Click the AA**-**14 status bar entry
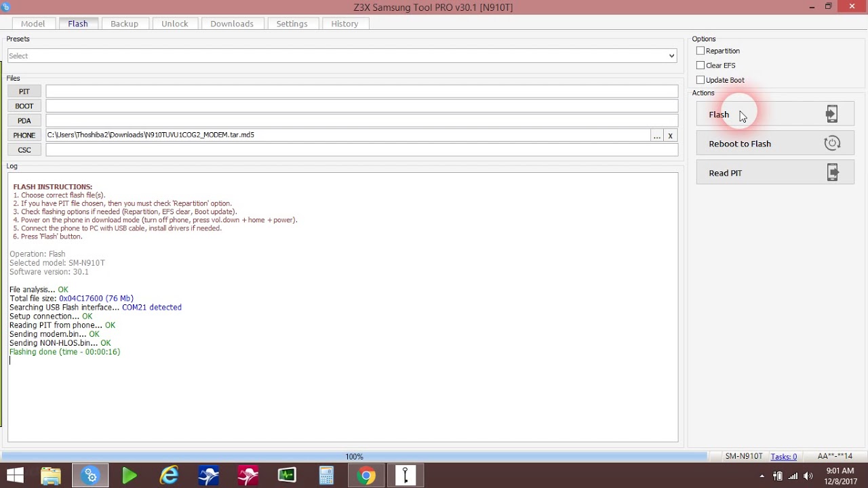This screenshot has width=868, height=488. point(835,456)
